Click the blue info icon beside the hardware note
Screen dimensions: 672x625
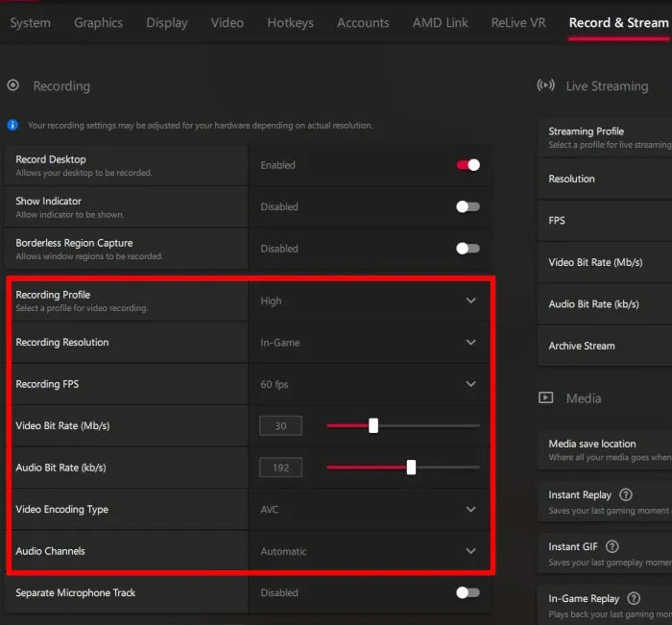[x=12, y=125]
